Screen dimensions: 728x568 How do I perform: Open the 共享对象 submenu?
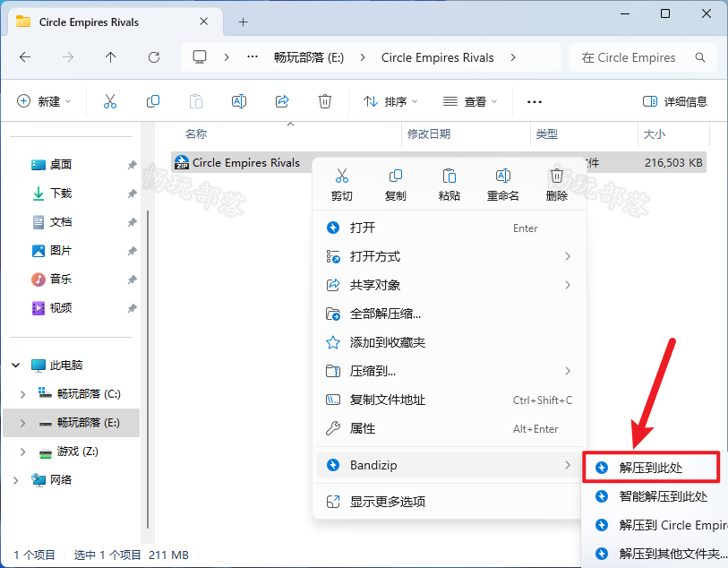click(x=450, y=285)
